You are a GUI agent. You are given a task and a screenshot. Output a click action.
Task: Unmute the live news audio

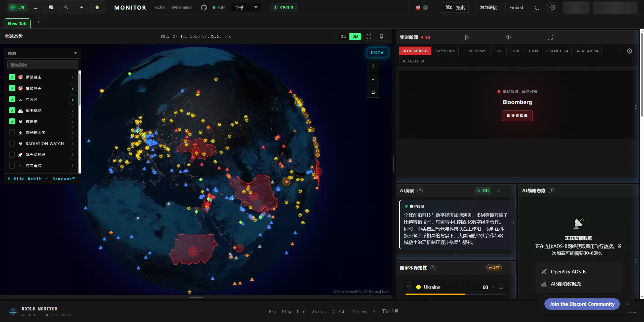(509, 37)
